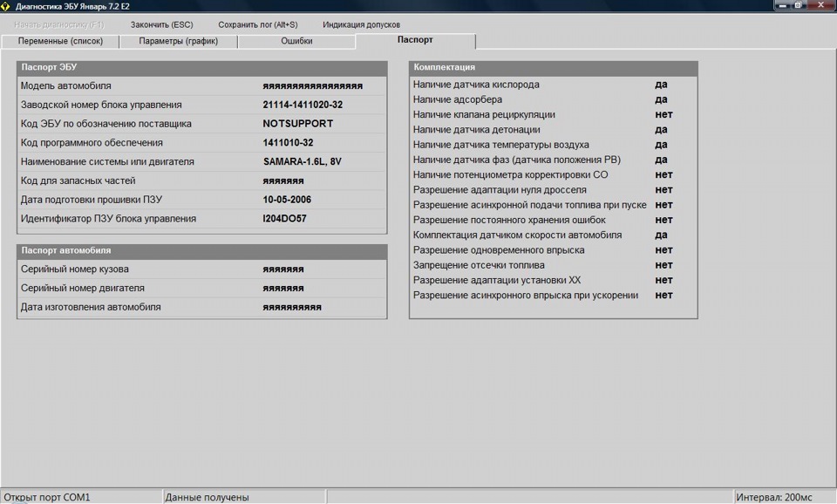The image size is (837, 504).
Task: Select the Паспорт tab
Action: (415, 40)
